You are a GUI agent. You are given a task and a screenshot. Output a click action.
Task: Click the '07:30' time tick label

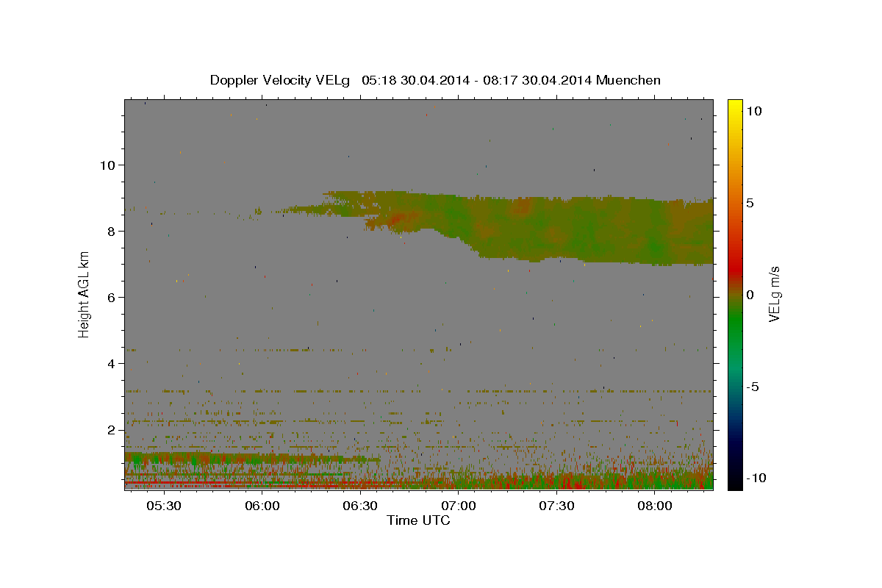coord(556,506)
